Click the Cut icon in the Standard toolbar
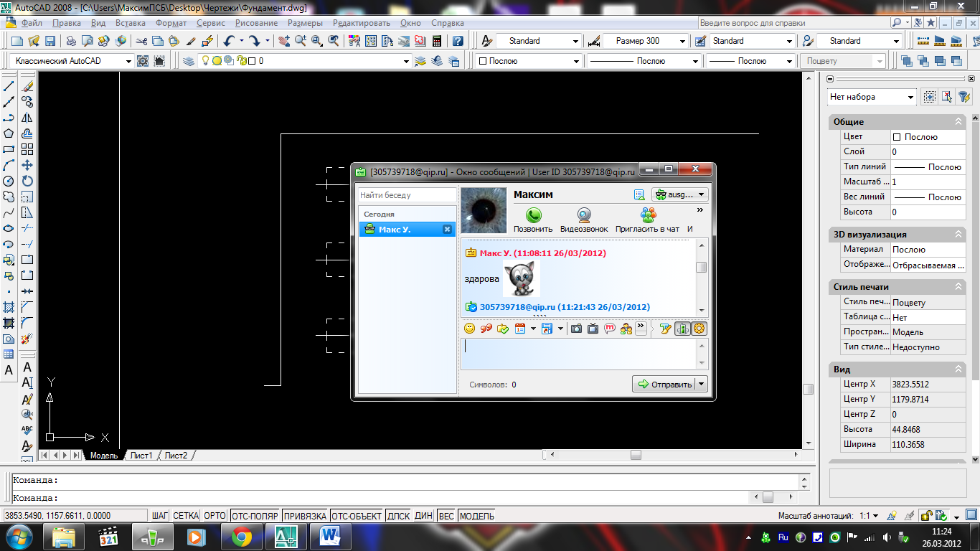This screenshot has width=980, height=551. pos(141,41)
